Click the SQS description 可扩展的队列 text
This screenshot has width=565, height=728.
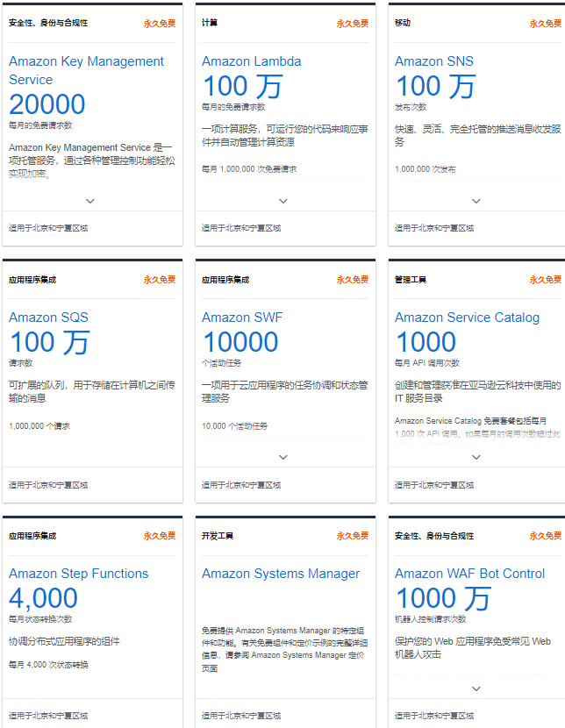pyautogui.click(x=92, y=391)
